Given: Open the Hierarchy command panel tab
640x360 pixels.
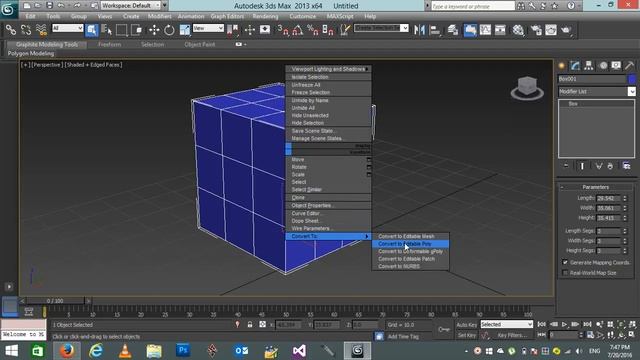Looking at the screenshot, I should 589,65.
